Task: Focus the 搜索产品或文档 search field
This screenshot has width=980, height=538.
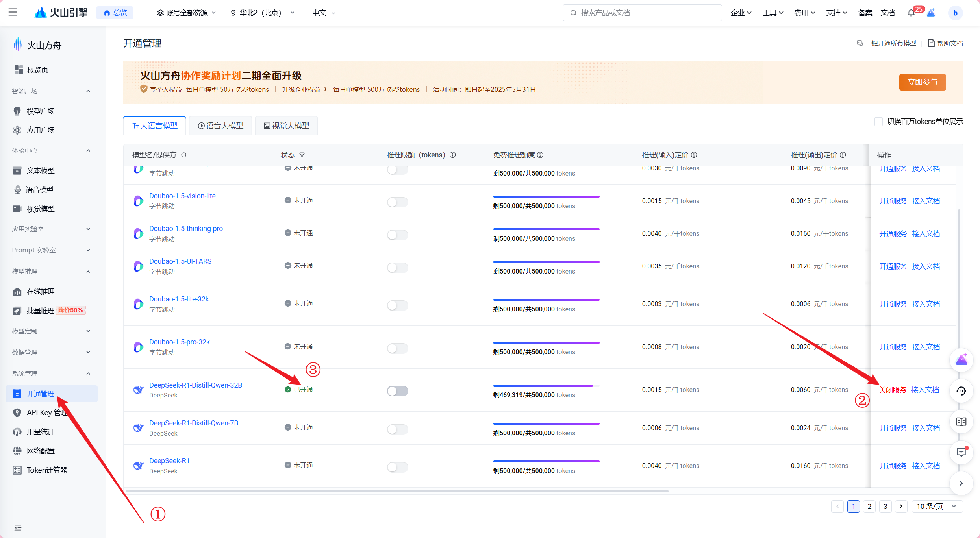Action: coord(642,13)
